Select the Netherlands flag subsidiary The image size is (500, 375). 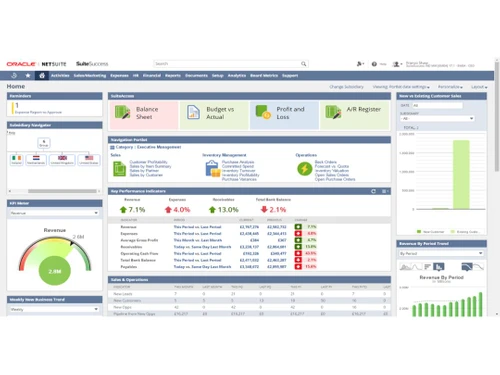[36, 160]
